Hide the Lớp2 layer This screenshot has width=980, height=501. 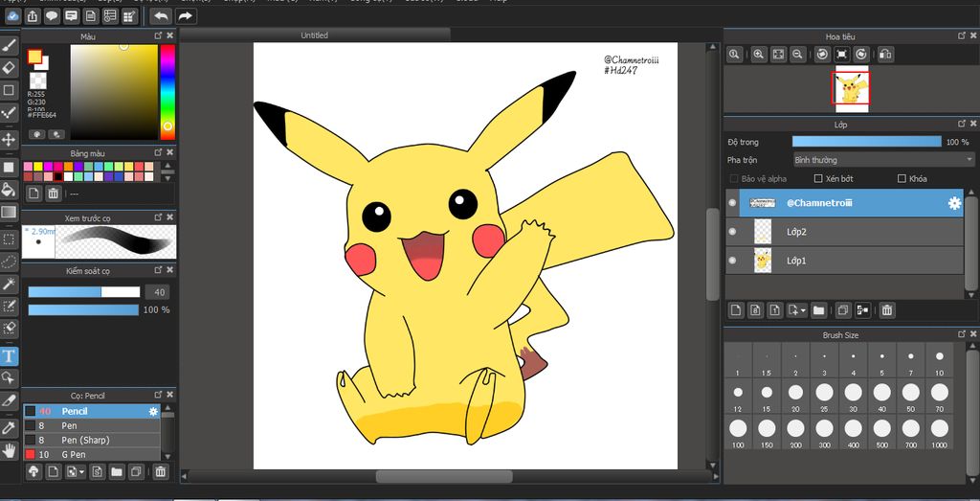pyautogui.click(x=732, y=232)
